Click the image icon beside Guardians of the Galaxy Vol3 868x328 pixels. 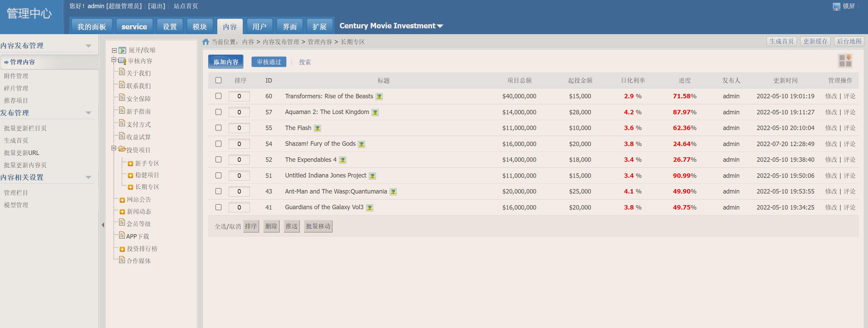370,208
